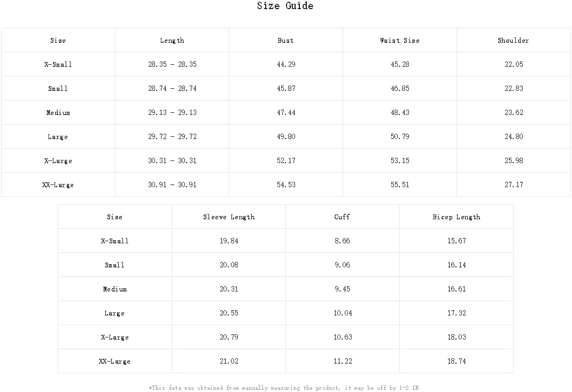Select the Cuff column header
Image resolution: width=572 pixels, height=392 pixels.
coord(342,217)
